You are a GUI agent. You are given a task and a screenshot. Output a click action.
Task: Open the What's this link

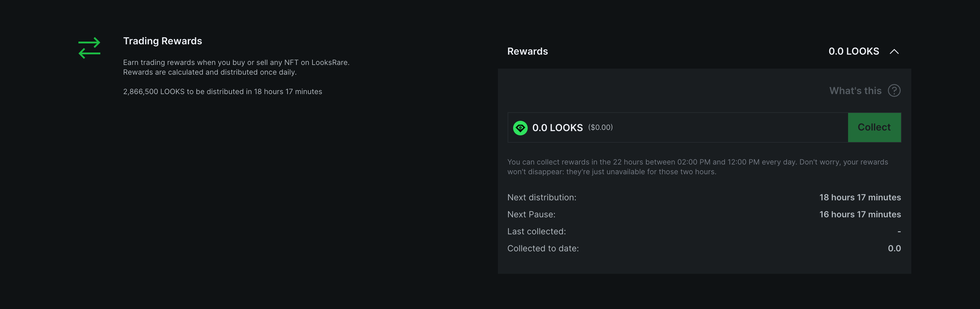click(855, 91)
